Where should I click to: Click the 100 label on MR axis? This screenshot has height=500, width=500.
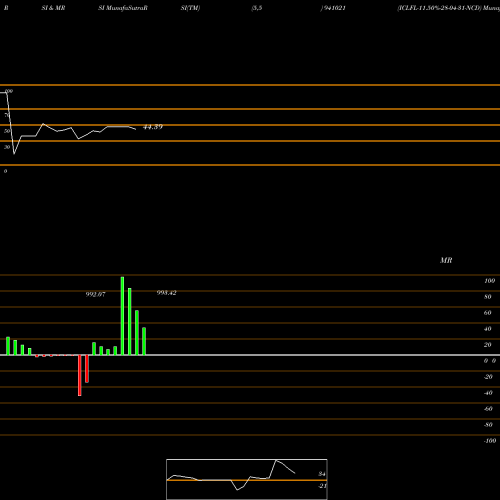[489, 281]
